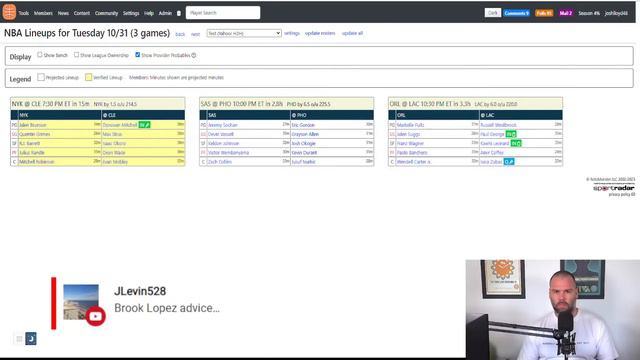Open Markelle Fultz's player link

tap(411, 125)
